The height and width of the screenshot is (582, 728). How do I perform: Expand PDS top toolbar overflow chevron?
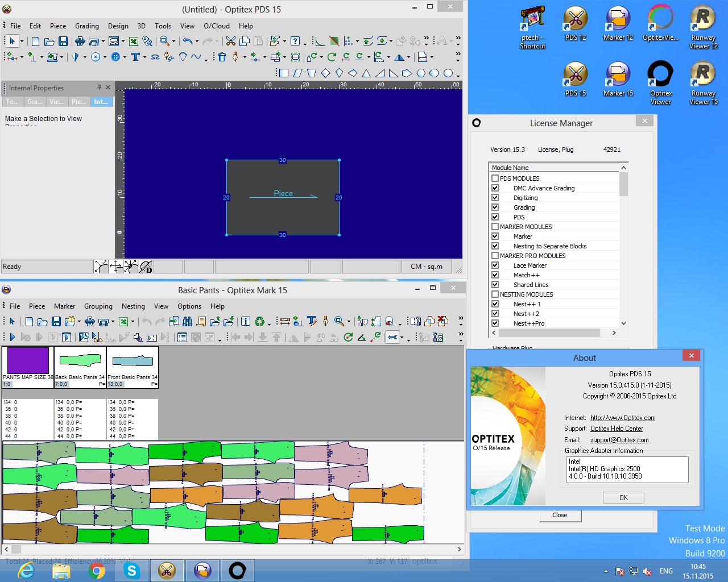(458, 39)
